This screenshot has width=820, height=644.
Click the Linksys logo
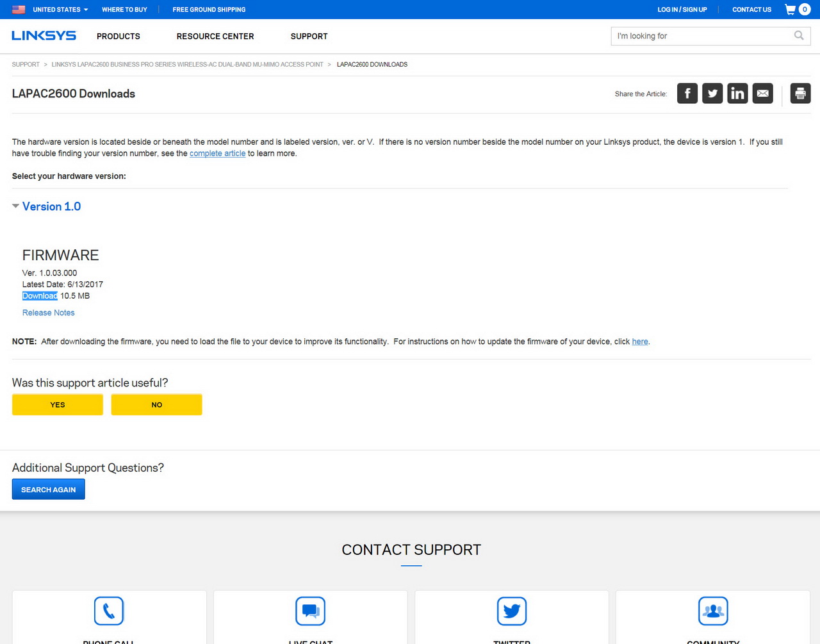coord(44,36)
